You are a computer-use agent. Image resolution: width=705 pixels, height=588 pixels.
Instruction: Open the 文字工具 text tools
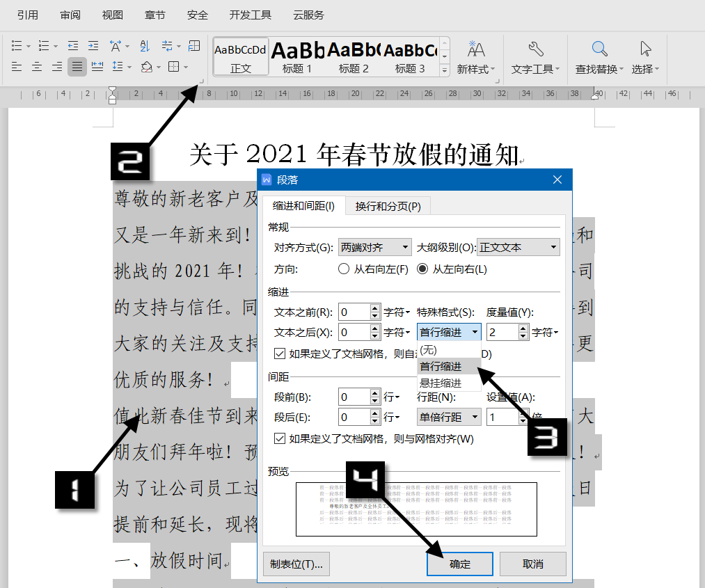click(535, 57)
